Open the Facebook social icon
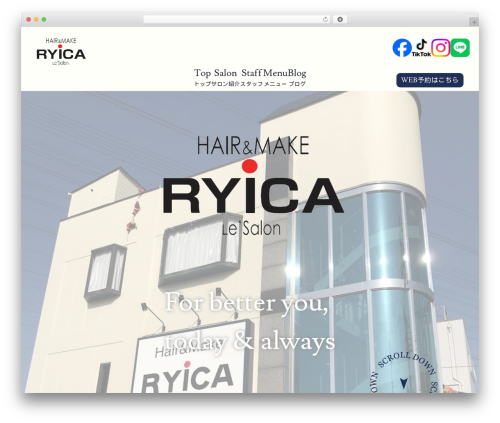Viewport: 500px width, 423px height. click(x=402, y=48)
